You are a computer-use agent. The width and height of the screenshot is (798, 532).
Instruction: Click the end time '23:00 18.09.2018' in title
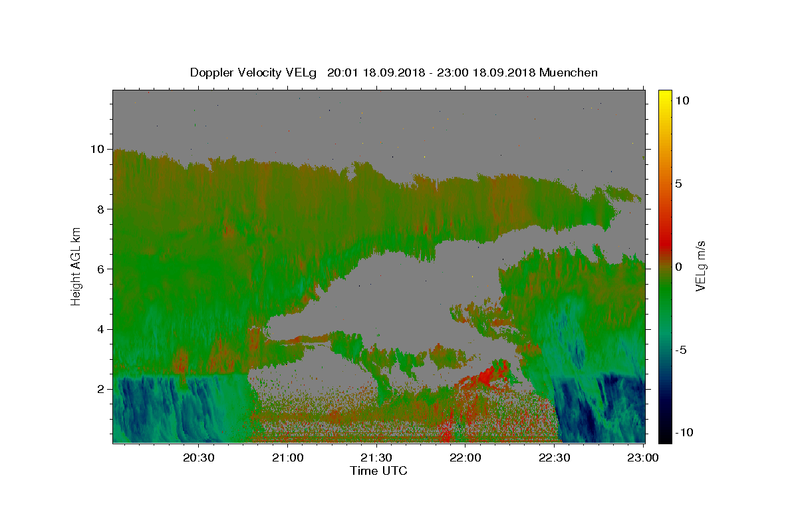[485, 72]
